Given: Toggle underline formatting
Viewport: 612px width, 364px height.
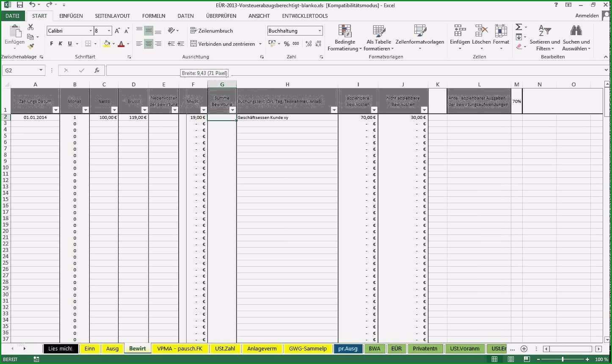Looking at the screenshot, I should 70,44.
